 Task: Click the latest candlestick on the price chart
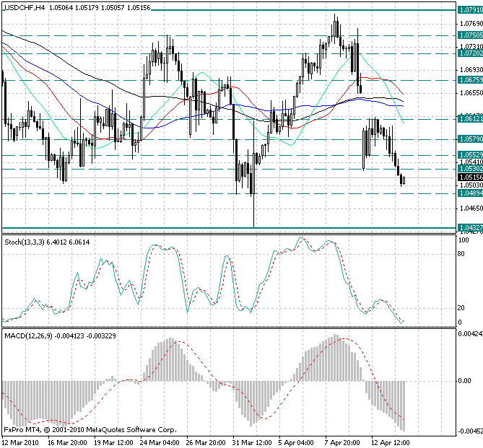(404, 180)
